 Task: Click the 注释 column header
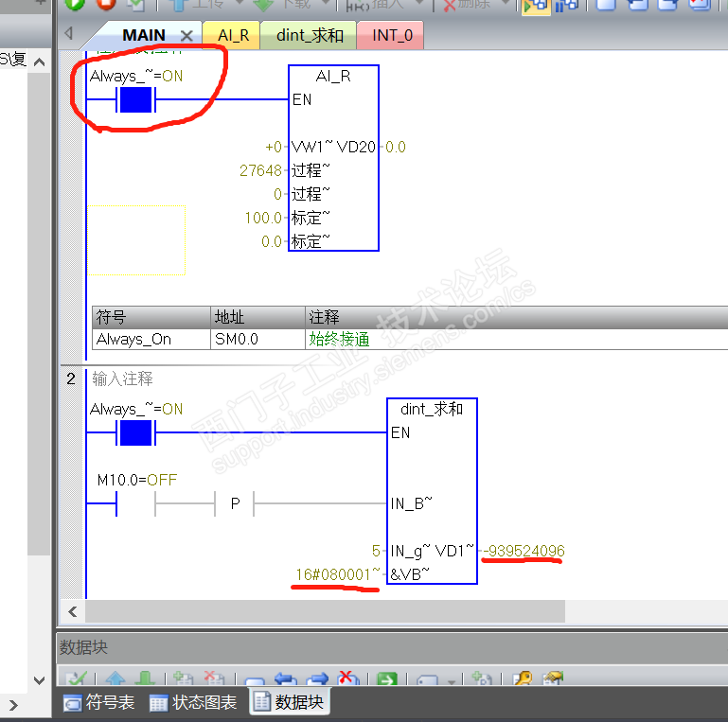tap(516, 317)
